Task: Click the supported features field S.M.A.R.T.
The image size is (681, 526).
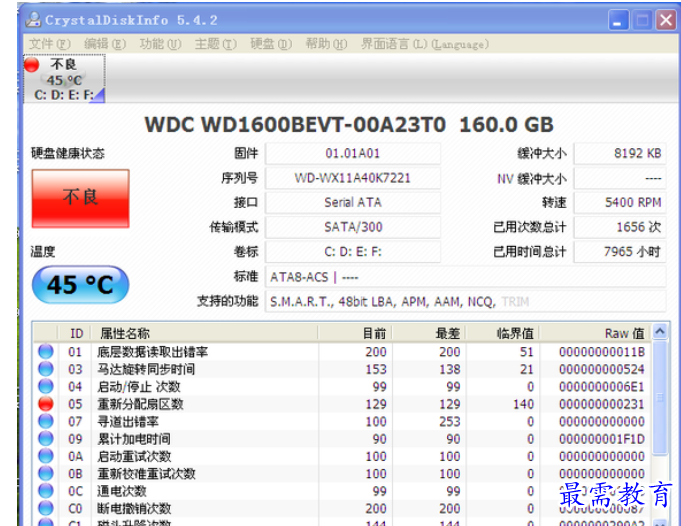Action: pos(466,301)
